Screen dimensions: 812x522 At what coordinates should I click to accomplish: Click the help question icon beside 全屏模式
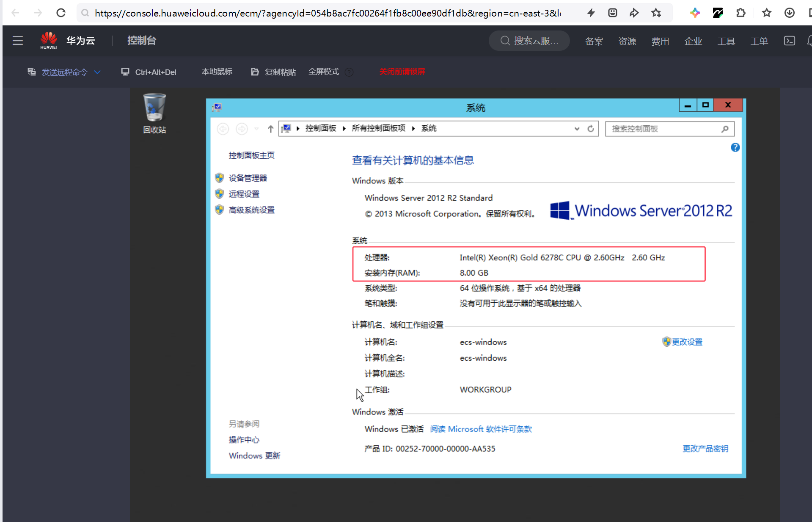(x=349, y=72)
